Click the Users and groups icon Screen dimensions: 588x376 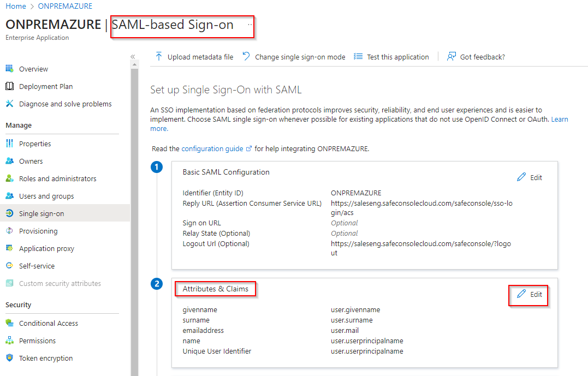9,196
